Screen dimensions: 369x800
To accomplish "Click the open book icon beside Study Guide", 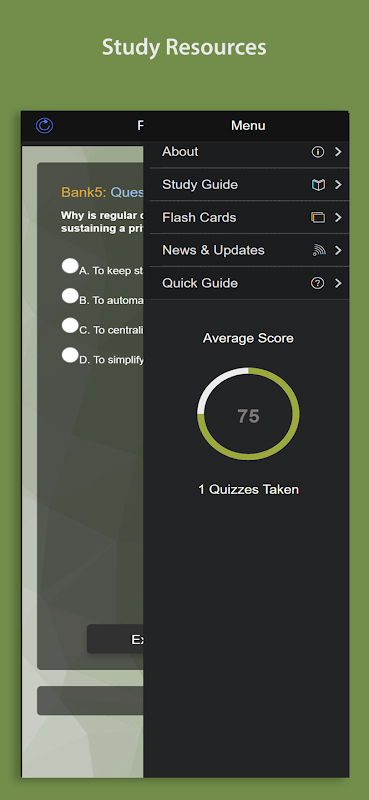I will 318,185.
